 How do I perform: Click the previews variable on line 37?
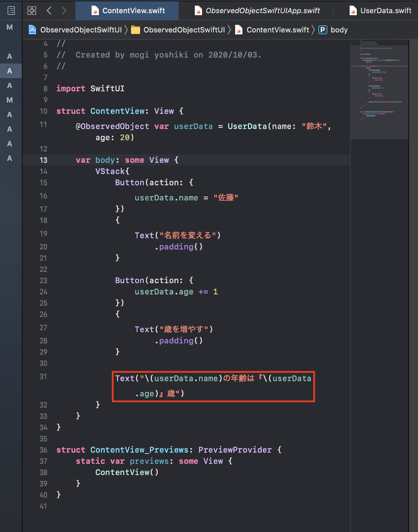click(x=149, y=462)
